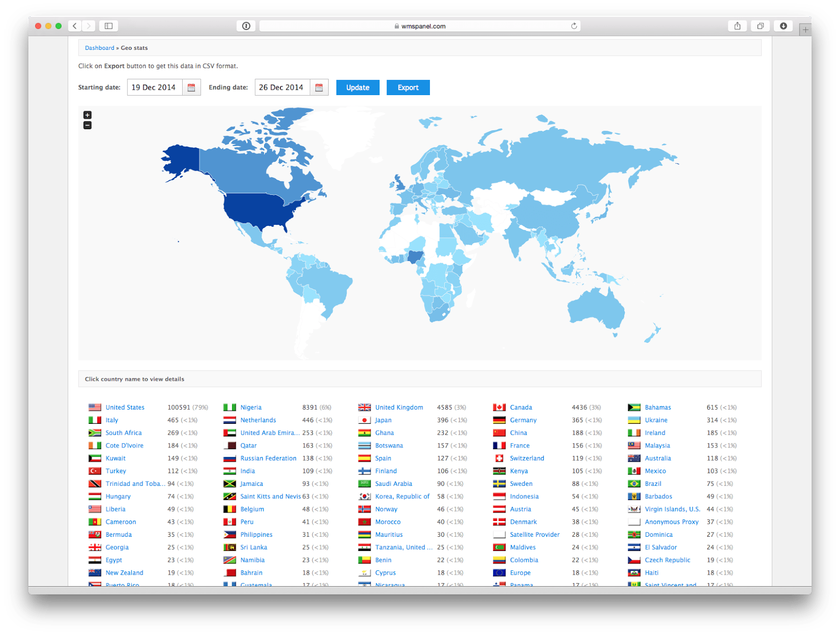Open a new Safari tab
Image resolution: width=840 pixels, height=635 pixels.
[x=805, y=30]
